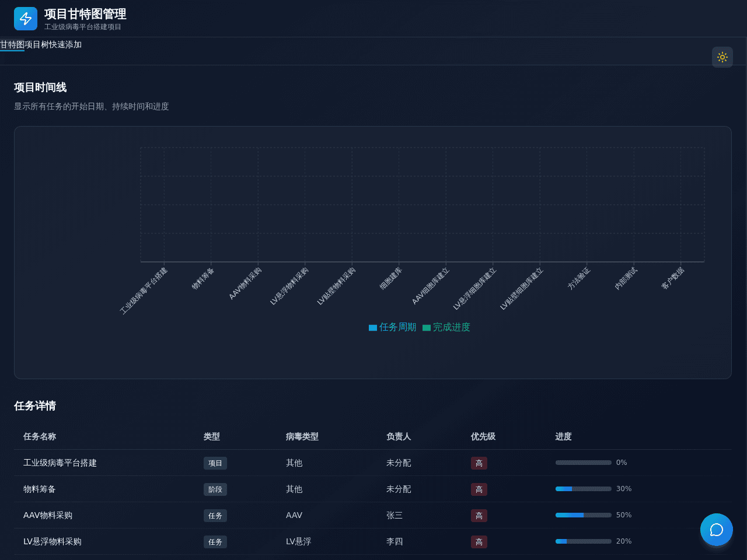Click 其他 in the 工业级病毒平台搭建 row
The image size is (747, 560).
294,463
